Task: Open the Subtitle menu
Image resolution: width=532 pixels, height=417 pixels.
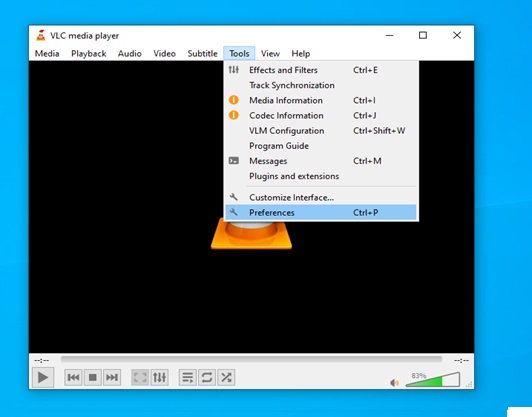Action: pyautogui.click(x=203, y=54)
